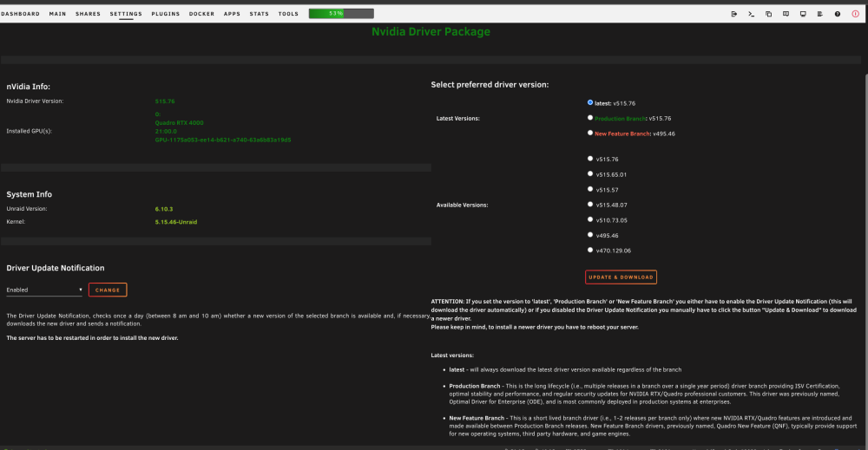868x450 pixels.
Task: Open the Stats menu
Action: click(x=259, y=14)
